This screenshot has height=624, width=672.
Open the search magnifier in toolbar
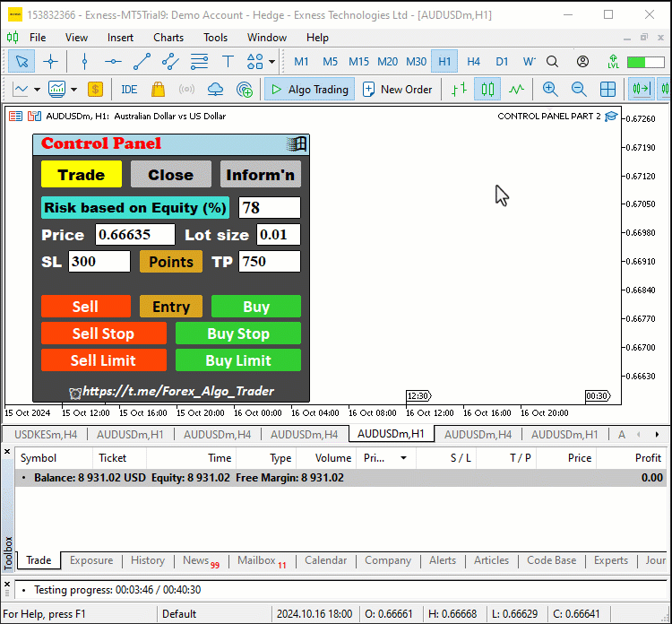tap(553, 62)
